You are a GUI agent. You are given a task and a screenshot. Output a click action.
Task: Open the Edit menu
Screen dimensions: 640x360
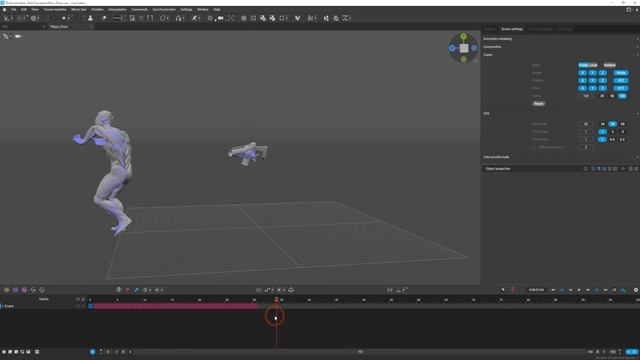tap(24, 9)
